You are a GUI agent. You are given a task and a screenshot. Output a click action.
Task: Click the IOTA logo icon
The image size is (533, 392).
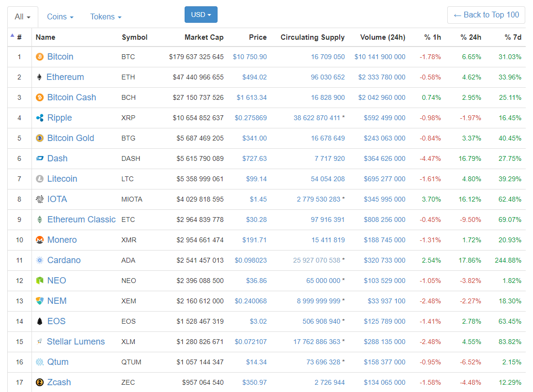[x=40, y=199]
